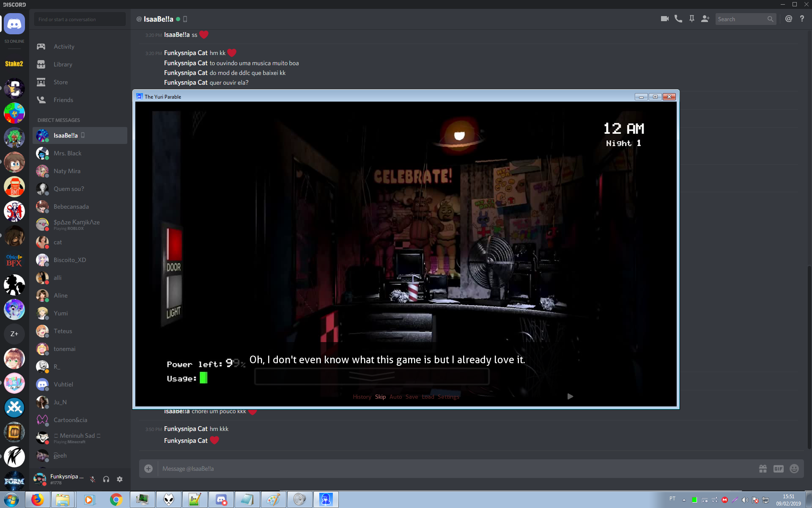Image resolution: width=812 pixels, height=508 pixels.
Task: Toggle Skip in The Yuri Parable
Action: point(380,397)
